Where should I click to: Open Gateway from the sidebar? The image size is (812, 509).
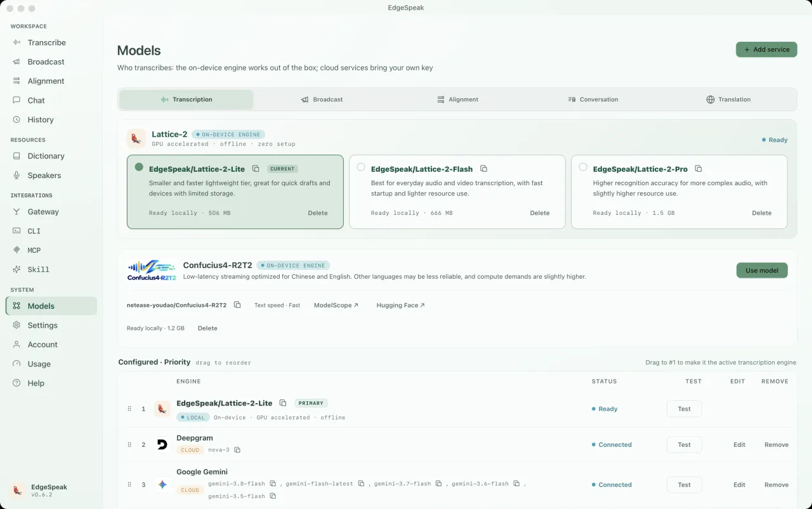51,212
